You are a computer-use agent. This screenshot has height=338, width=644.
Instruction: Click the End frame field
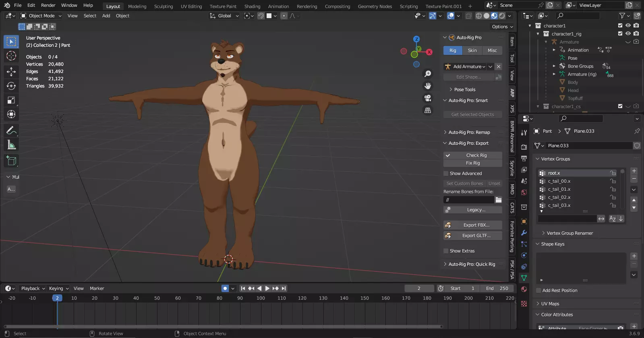[497, 288]
